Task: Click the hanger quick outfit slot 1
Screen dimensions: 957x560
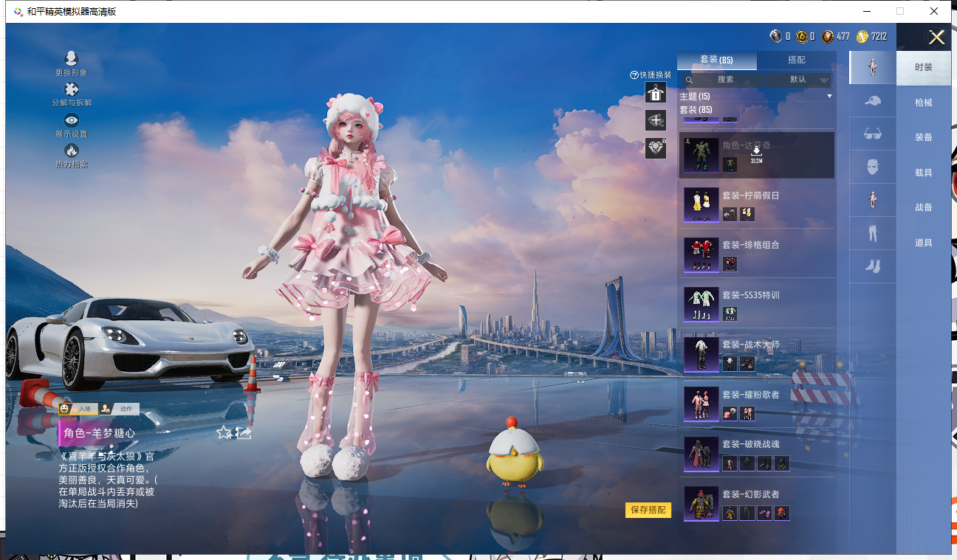Action: pos(655,93)
